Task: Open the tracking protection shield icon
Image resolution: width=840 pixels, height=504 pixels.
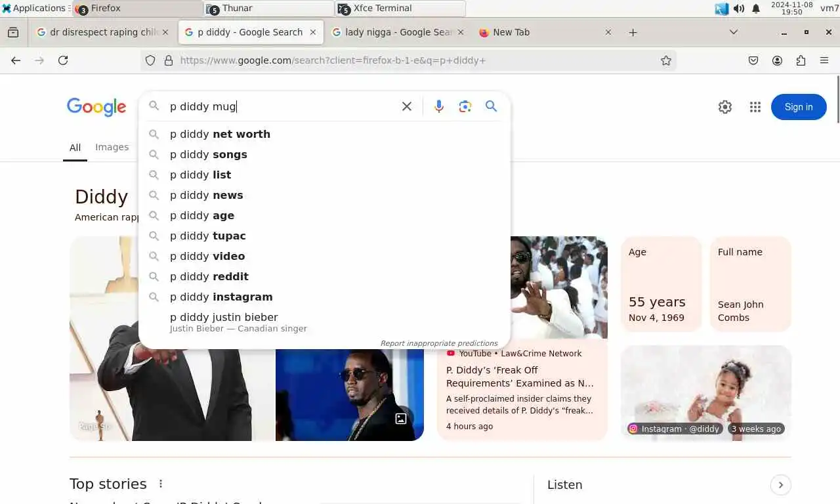Action: [150, 60]
